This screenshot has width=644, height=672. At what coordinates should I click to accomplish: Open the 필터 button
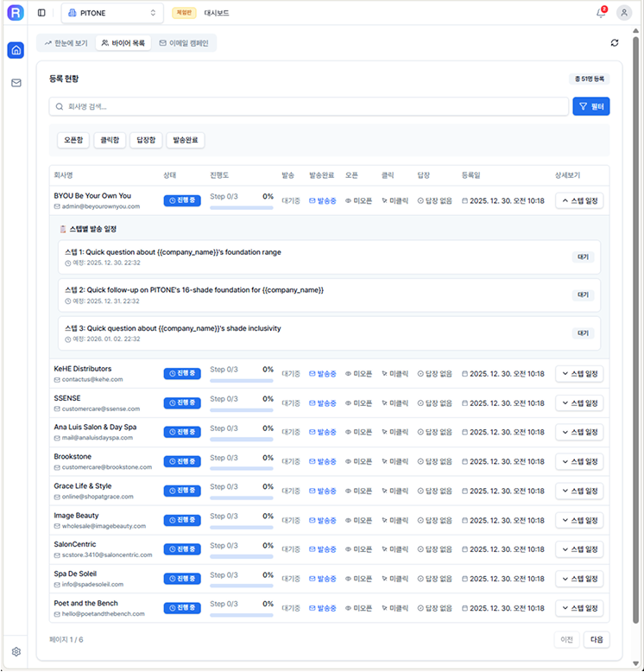(591, 106)
